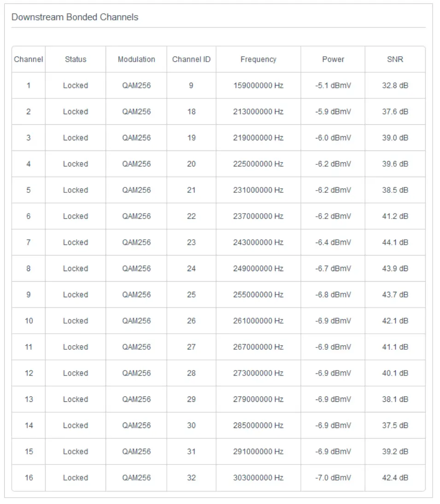
Task: Click the Frequency column header
Action: (258, 59)
